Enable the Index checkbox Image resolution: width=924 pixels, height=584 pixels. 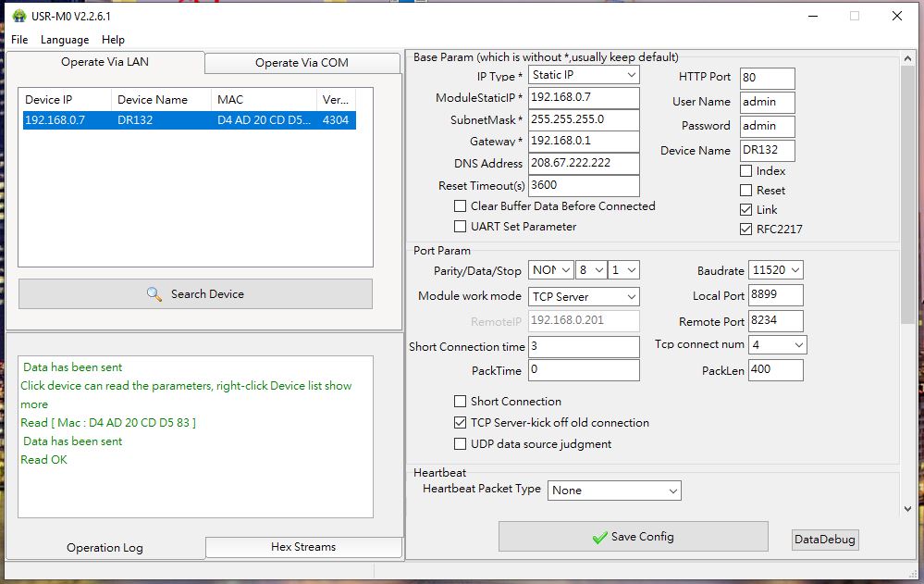click(x=746, y=171)
